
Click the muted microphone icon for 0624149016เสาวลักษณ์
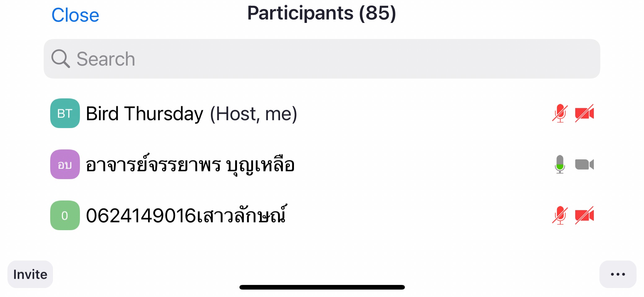click(560, 215)
